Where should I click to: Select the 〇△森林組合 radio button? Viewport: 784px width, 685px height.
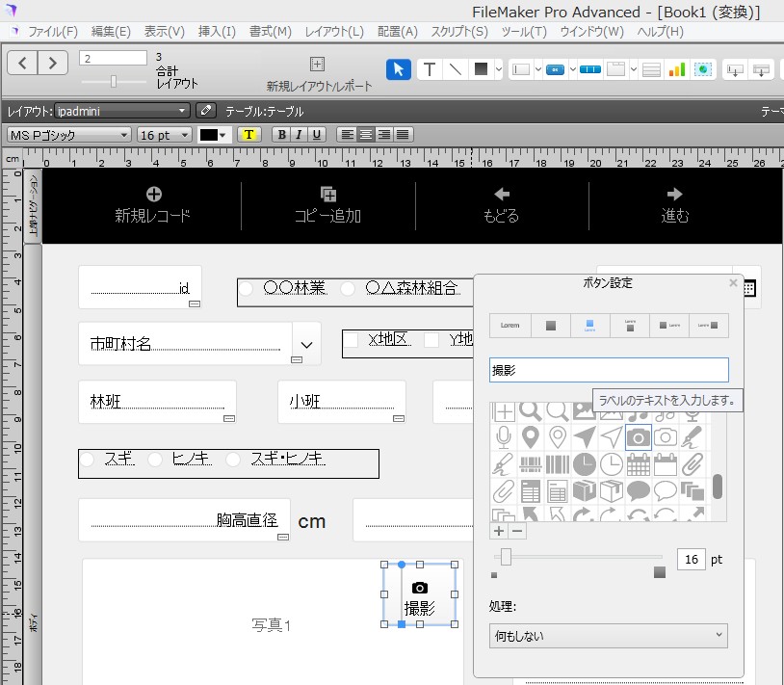coord(347,288)
